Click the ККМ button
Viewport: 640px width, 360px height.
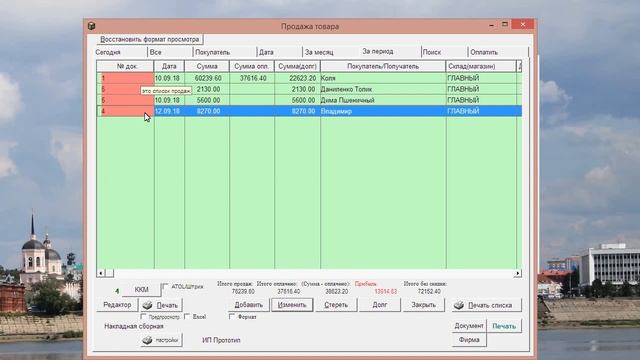(x=141, y=289)
